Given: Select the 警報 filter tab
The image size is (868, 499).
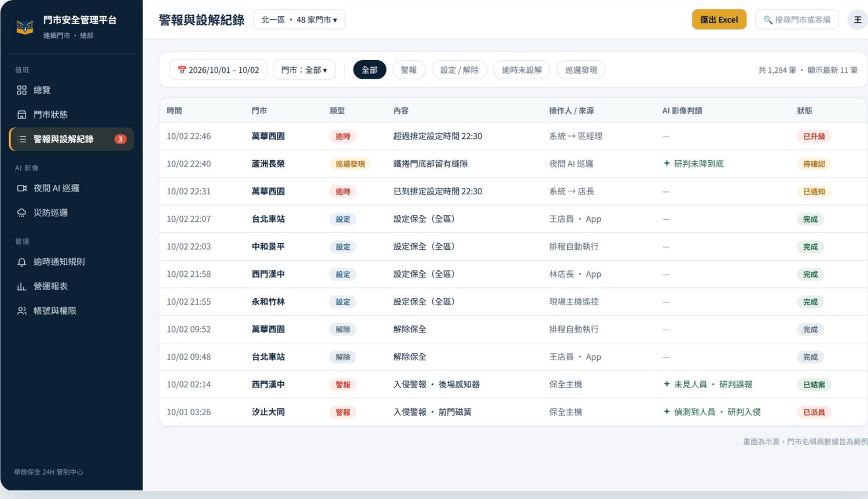Looking at the screenshot, I should [x=409, y=70].
